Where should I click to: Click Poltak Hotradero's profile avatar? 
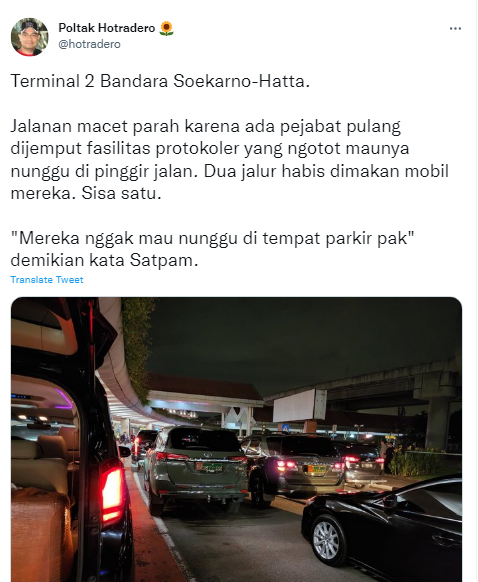pyautogui.click(x=30, y=37)
